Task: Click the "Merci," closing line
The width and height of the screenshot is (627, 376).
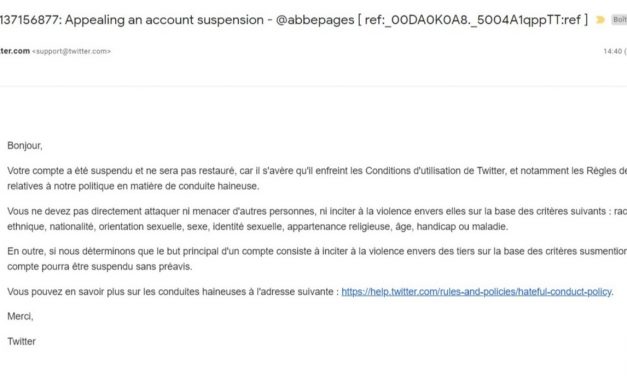Action: point(20,316)
